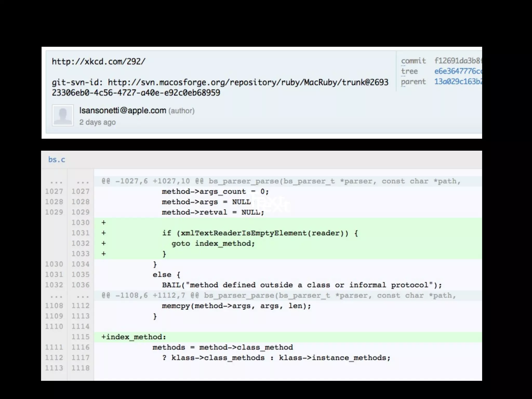532x399 pixels.
Task: Click old line number 1030
Action: [x=54, y=264]
